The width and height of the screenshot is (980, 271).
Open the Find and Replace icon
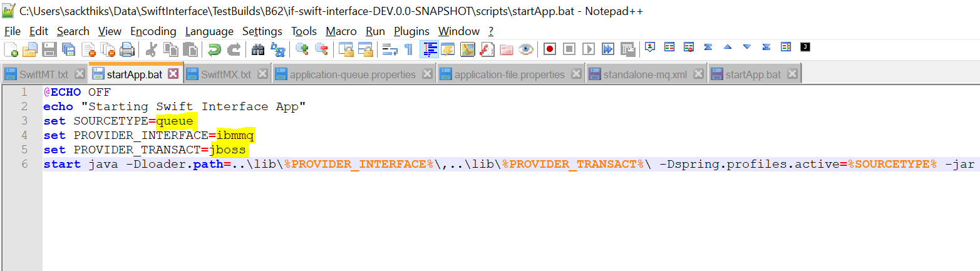(277, 49)
